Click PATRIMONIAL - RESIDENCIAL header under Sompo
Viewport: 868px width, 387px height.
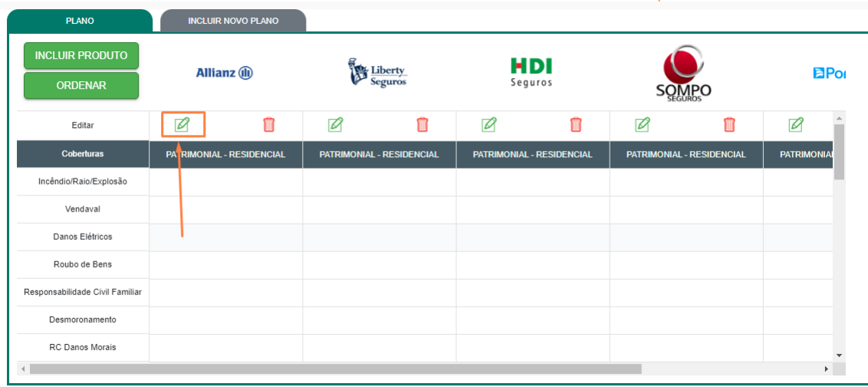pos(686,154)
